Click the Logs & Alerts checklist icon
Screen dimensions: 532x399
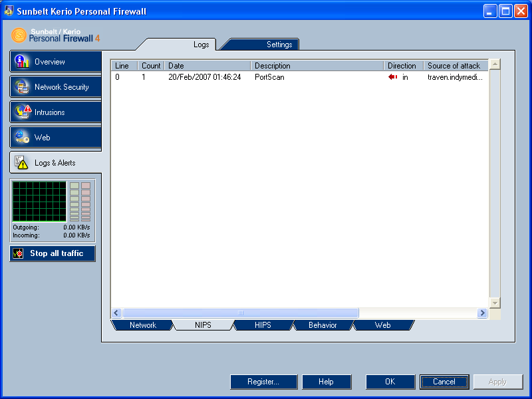pos(23,163)
